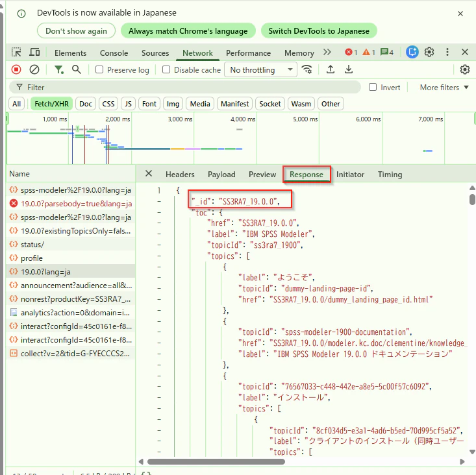
Task: Enable Preserve log checkbox
Action: click(x=99, y=70)
